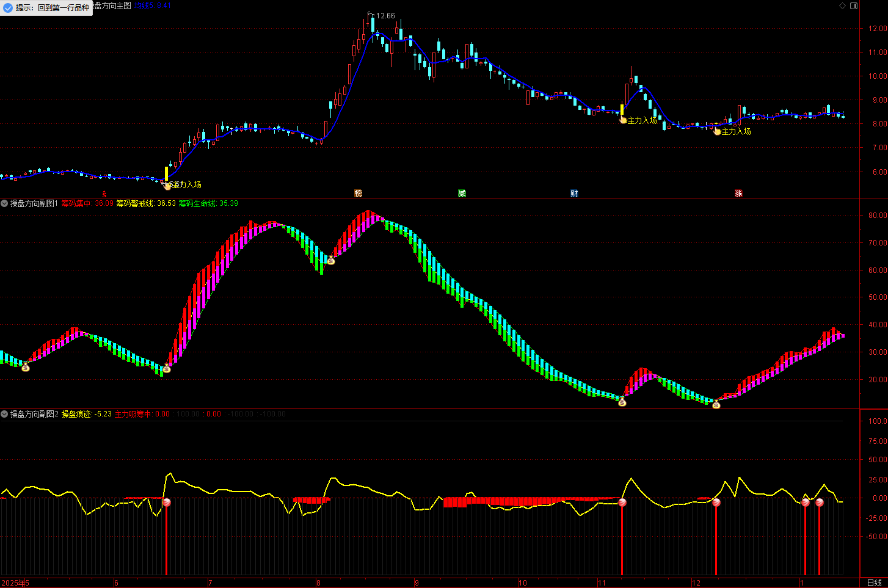This screenshot has height=588, width=888.
Task: Click the diamond icon at top right
Action: [842, 6]
